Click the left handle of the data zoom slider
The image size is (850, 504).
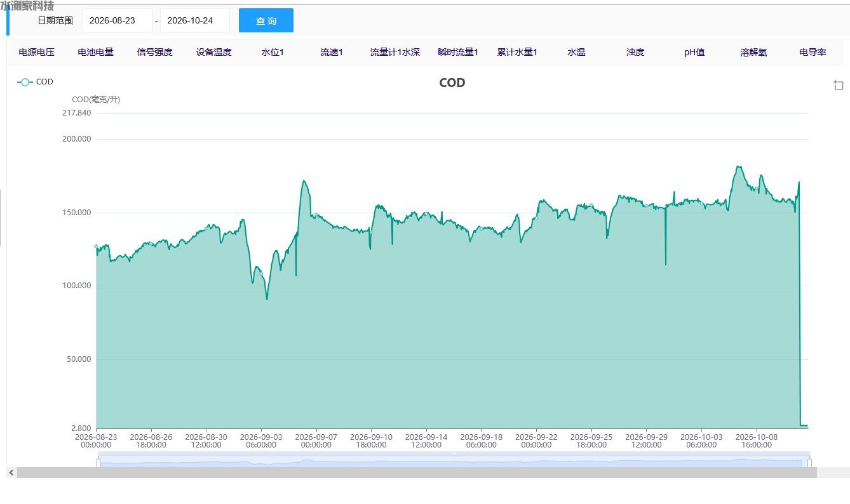98,463
